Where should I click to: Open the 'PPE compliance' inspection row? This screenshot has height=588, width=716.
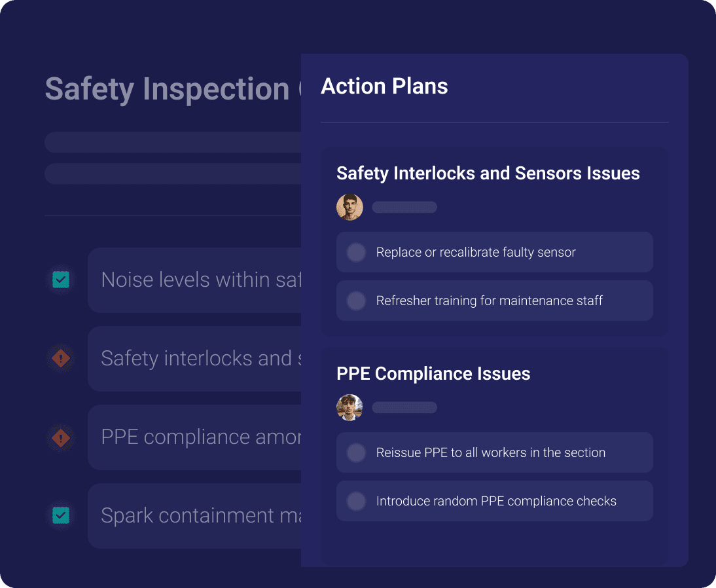196,437
